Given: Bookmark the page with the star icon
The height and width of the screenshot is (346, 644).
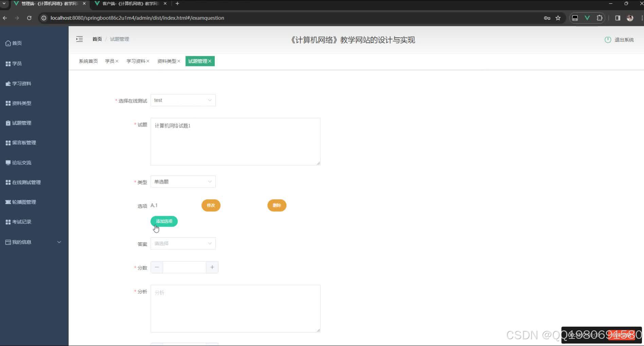Looking at the screenshot, I should [558, 18].
